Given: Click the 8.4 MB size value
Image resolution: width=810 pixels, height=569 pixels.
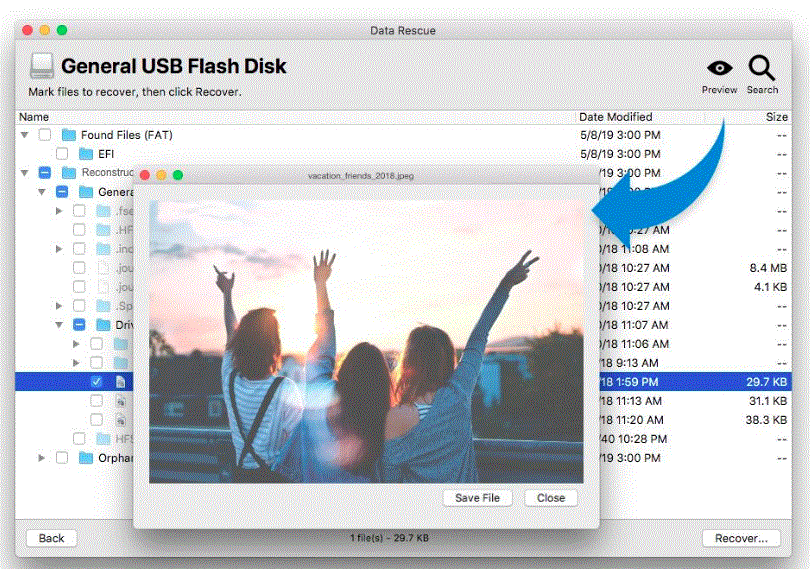Looking at the screenshot, I should point(768,268).
